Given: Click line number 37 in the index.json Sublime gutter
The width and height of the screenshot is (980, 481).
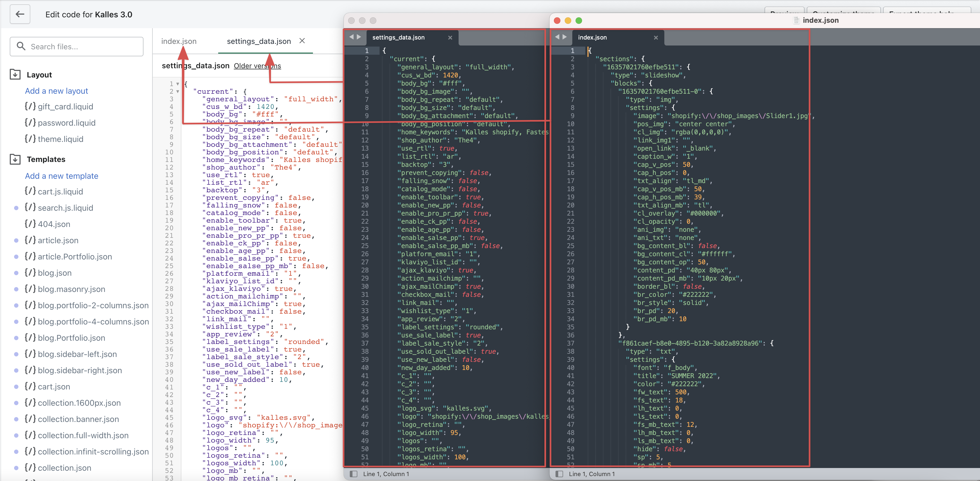Looking at the screenshot, I should click(570, 343).
